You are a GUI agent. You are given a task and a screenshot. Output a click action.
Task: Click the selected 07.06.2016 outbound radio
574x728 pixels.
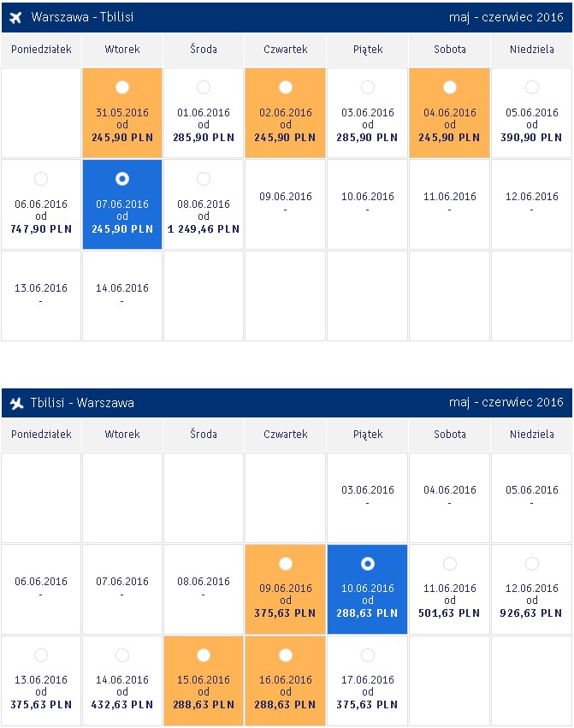122,179
